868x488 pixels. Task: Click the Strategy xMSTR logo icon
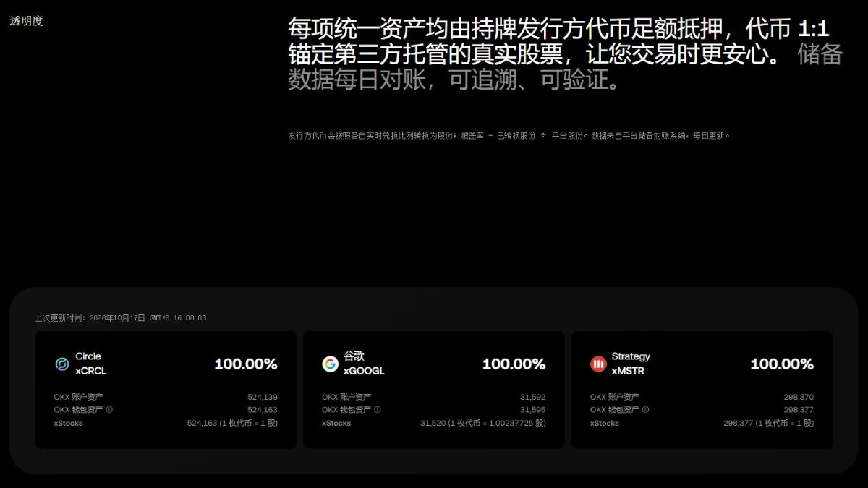pyautogui.click(x=598, y=364)
